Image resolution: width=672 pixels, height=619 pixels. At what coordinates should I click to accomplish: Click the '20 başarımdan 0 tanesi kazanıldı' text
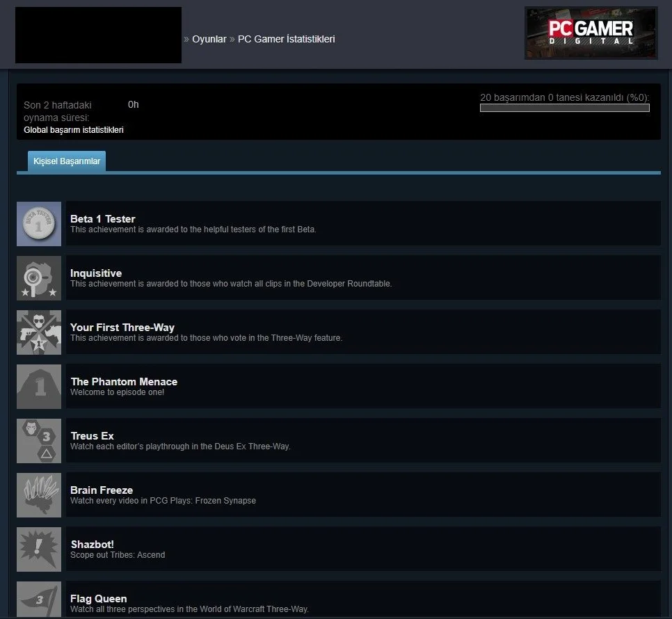tap(564, 97)
